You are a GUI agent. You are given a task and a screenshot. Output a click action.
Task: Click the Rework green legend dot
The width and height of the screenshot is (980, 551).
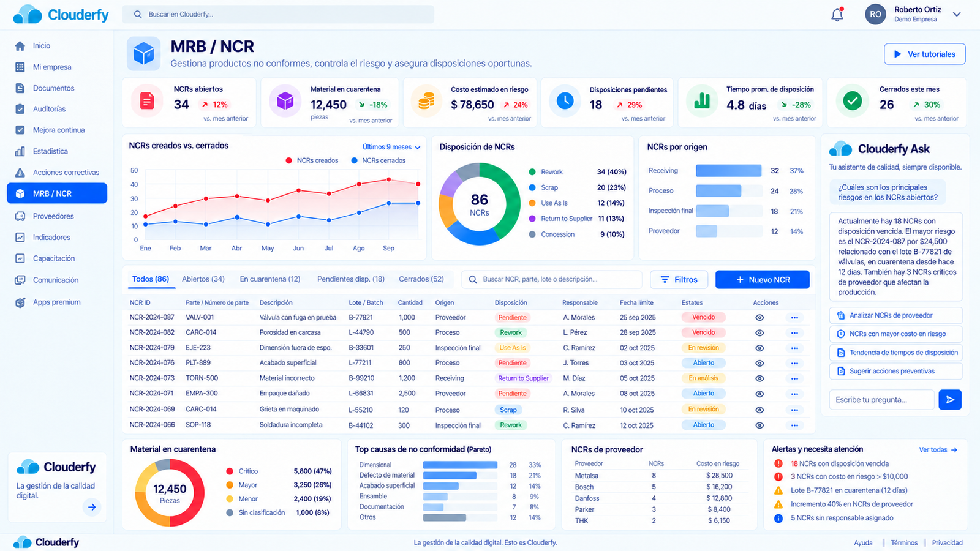tap(532, 172)
